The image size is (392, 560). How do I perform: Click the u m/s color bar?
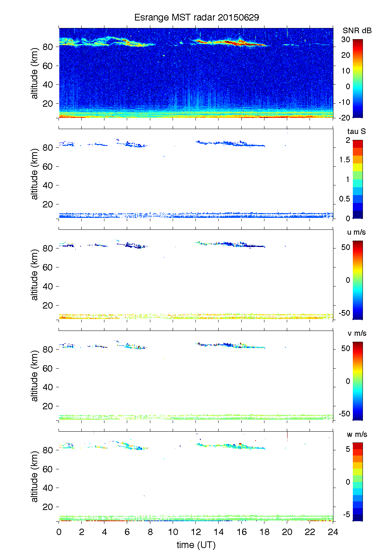(x=357, y=280)
